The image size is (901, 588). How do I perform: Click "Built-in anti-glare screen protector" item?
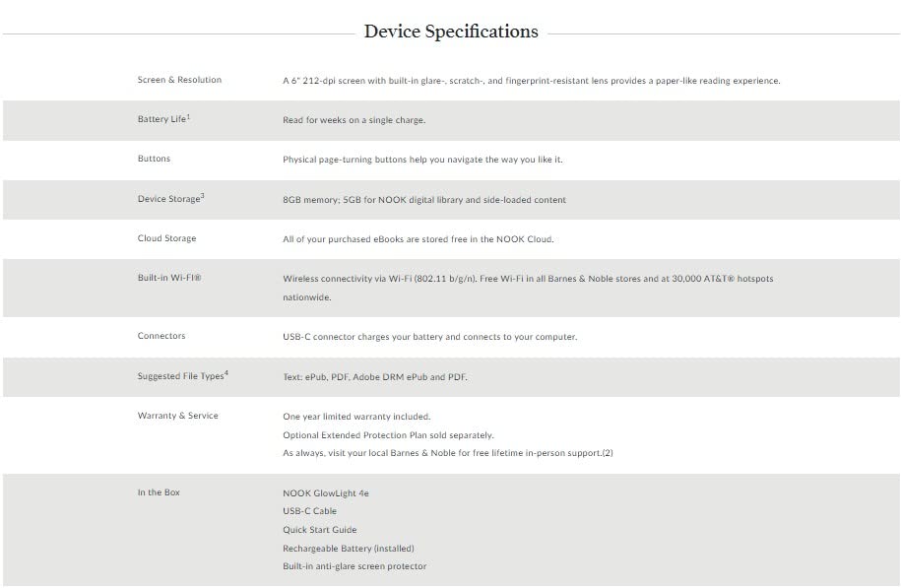pos(354,566)
